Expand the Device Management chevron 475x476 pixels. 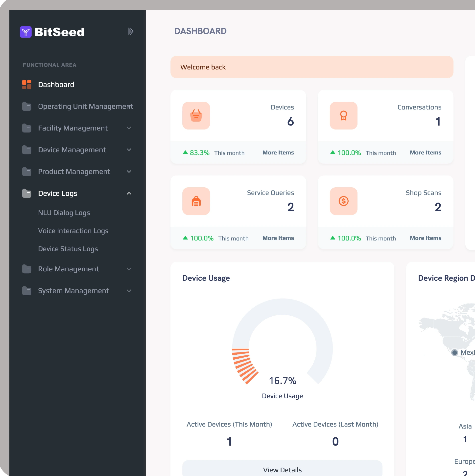[129, 150]
